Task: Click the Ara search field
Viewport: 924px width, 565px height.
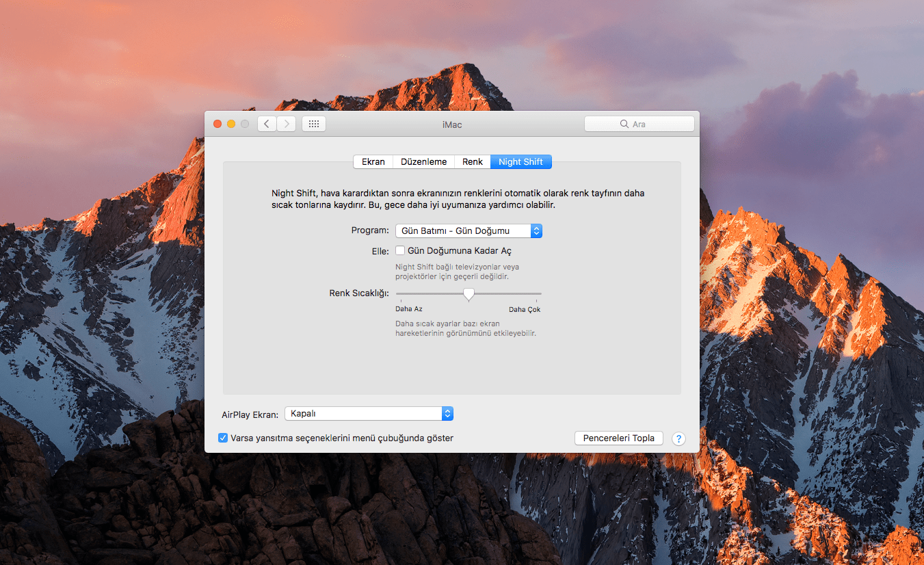Action: [x=639, y=124]
